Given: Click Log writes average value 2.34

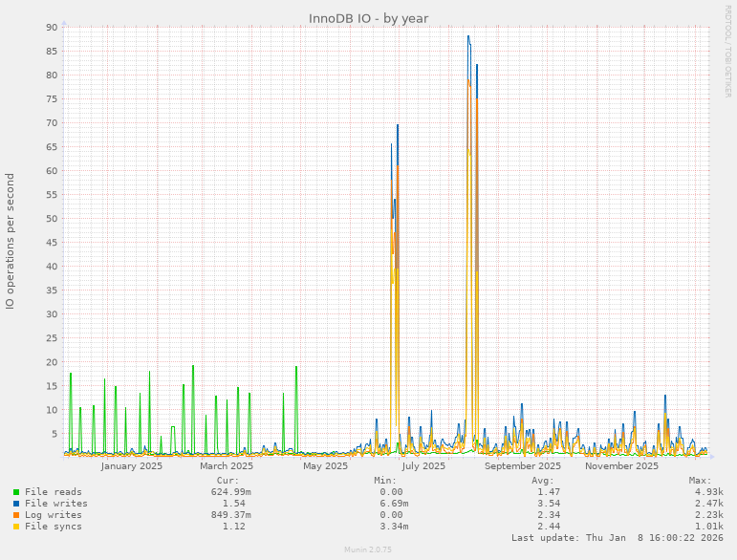Looking at the screenshot, I should coord(549,515).
